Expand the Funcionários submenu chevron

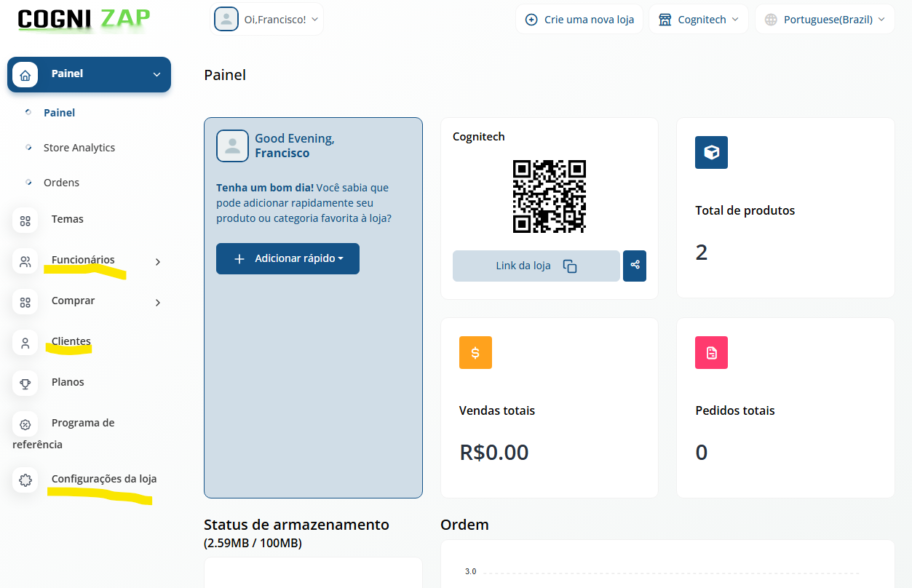pyautogui.click(x=158, y=261)
